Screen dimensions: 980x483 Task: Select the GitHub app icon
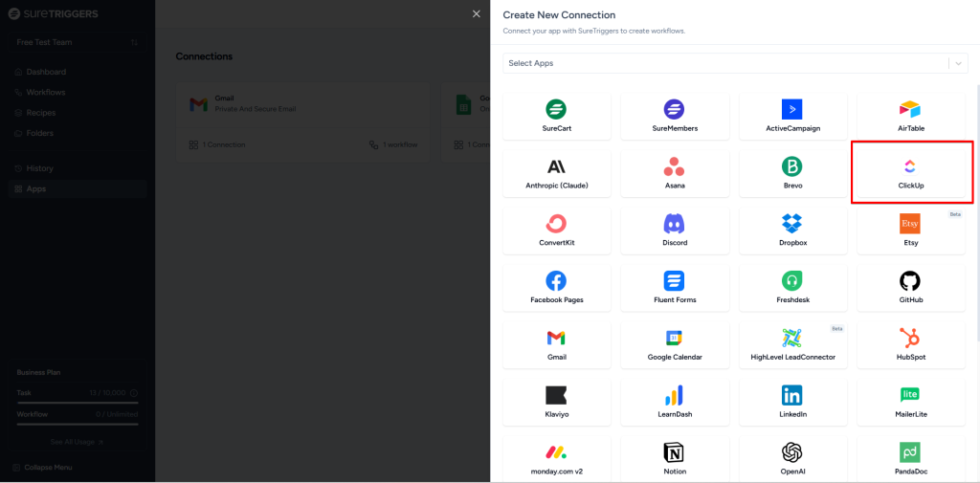[909, 281]
